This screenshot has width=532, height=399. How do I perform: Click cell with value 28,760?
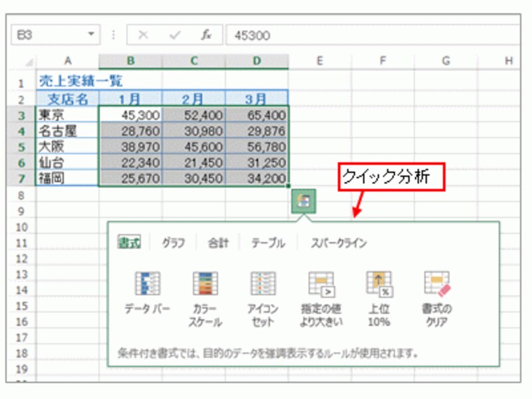[x=130, y=130]
